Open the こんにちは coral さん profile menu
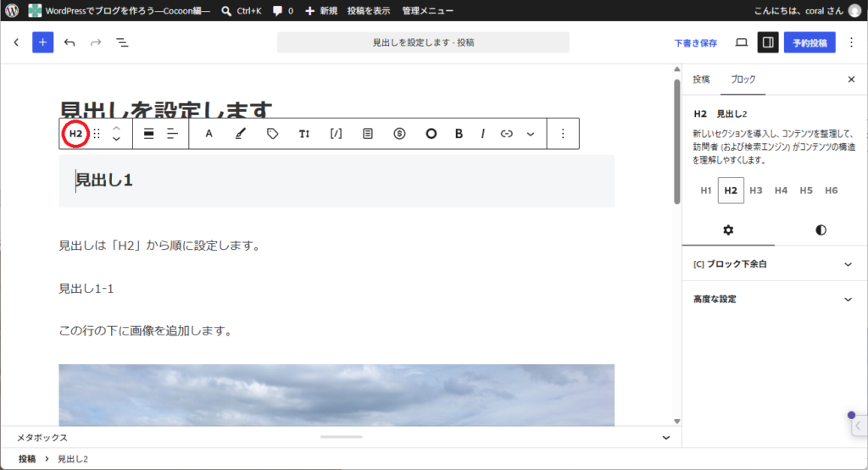 coord(808,10)
